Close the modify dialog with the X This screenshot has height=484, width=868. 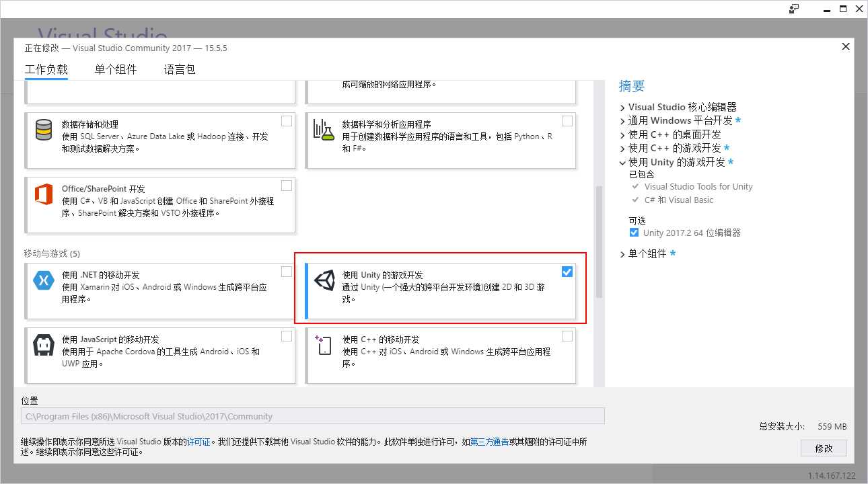coord(846,46)
